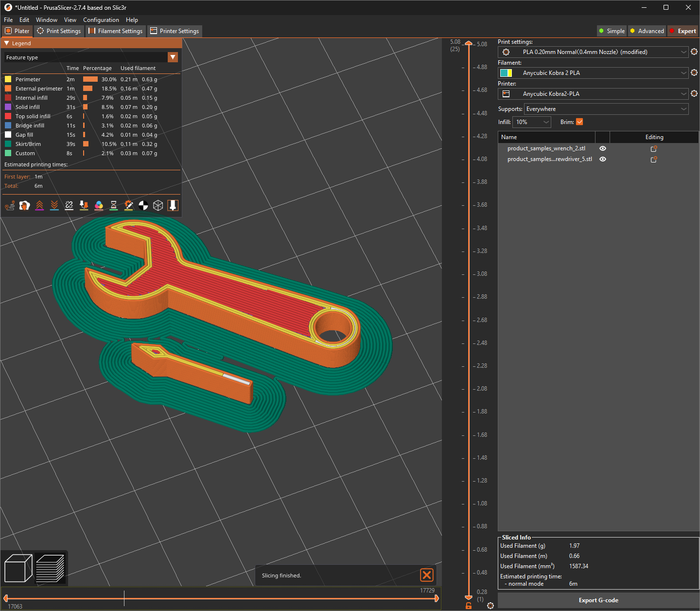This screenshot has height=611, width=700.
Task: Collapse the Legend panel triangle
Action: (x=7, y=43)
